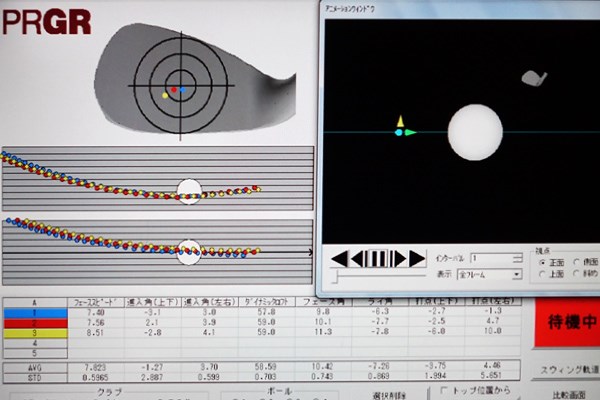Image resolution: width=600 pixels, height=400 pixels.
Task: Play the swing animation forward
Action: pyautogui.click(x=417, y=259)
